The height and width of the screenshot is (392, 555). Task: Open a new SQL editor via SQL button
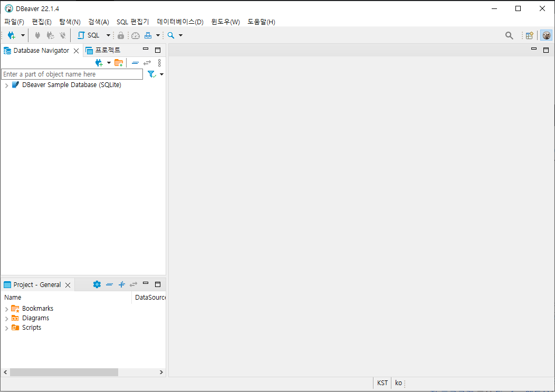pyautogui.click(x=89, y=35)
